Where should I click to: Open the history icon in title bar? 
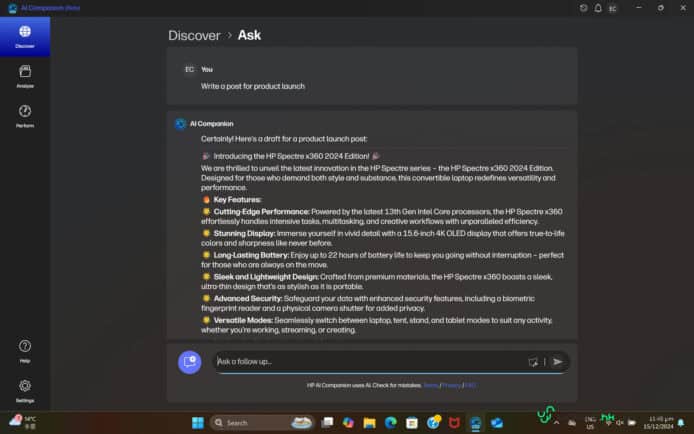point(583,8)
